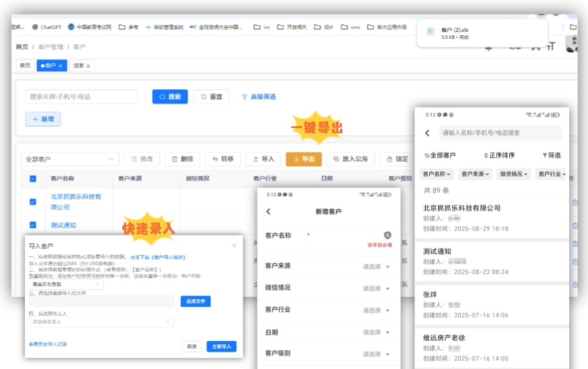Click the 查看历史导入记录 link
The width and height of the screenshot is (588, 369).
coord(48,344)
